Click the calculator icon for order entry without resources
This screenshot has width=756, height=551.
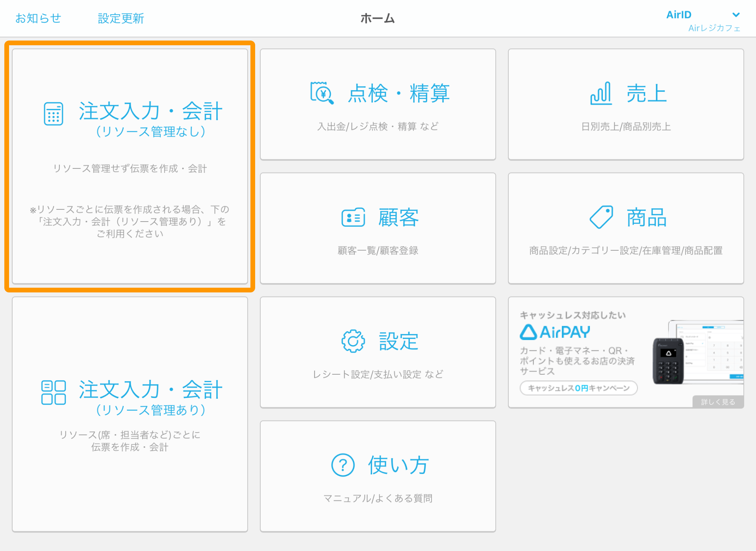53,114
